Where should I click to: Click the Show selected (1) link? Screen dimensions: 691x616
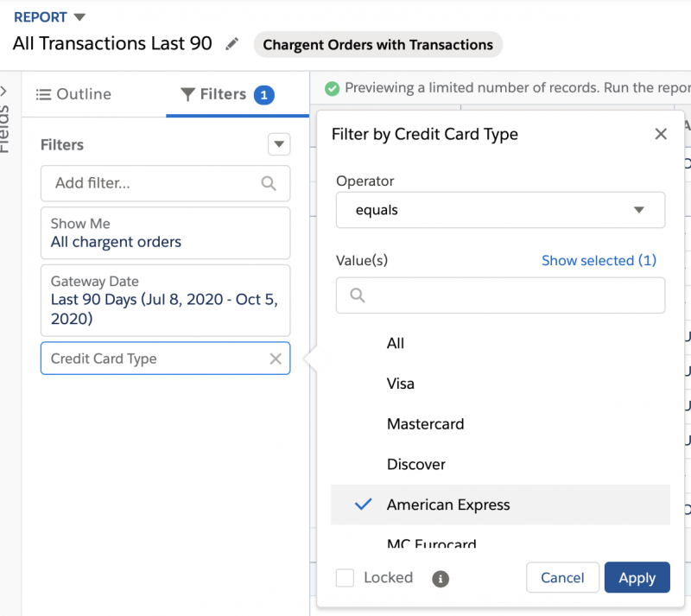(599, 260)
